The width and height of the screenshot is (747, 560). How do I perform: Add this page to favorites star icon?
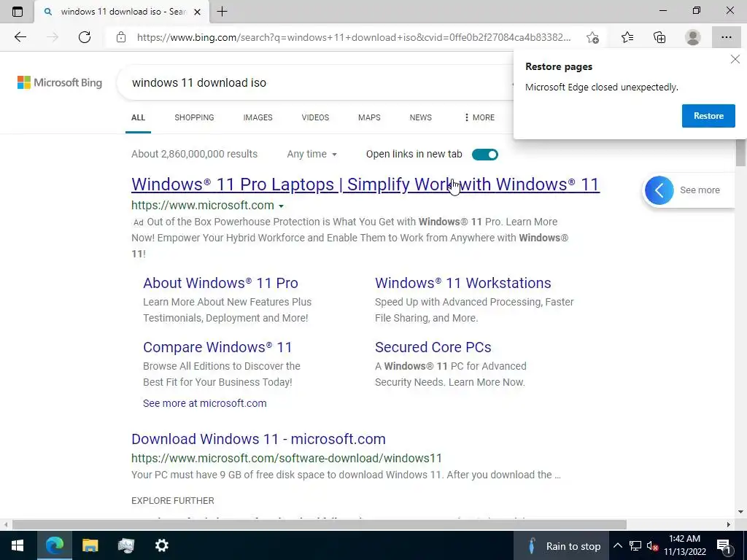click(x=592, y=37)
